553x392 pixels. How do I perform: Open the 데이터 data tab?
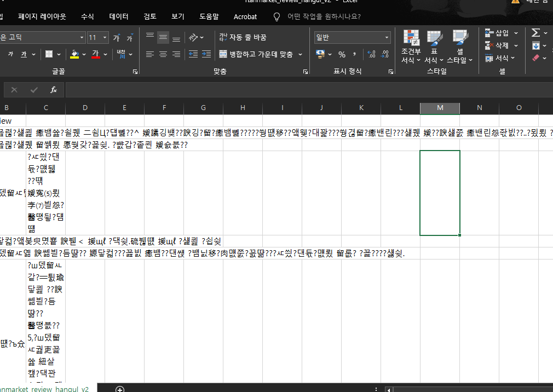[118, 16]
